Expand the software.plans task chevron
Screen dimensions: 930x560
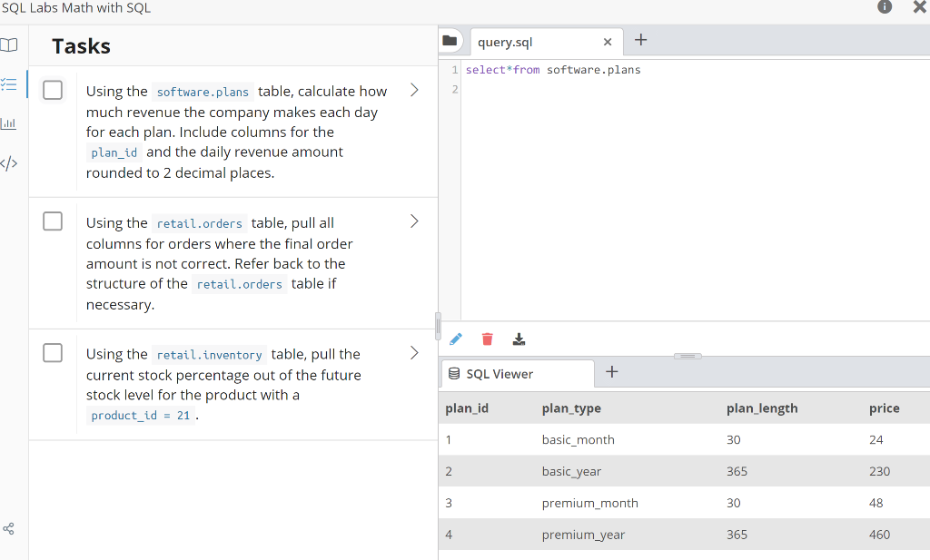click(414, 90)
